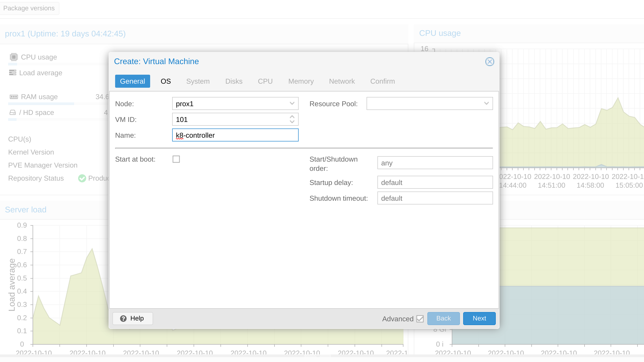Close the Create Virtual Machine dialog
Viewport: 644px width, 362px height.
pyautogui.click(x=490, y=62)
